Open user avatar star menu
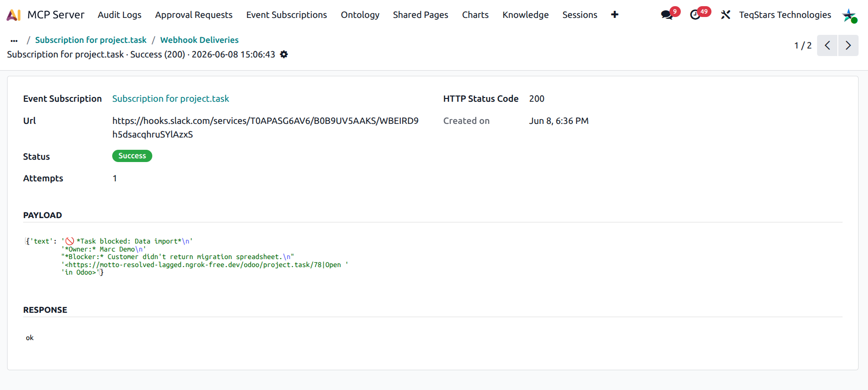The image size is (868, 390). coord(850,16)
